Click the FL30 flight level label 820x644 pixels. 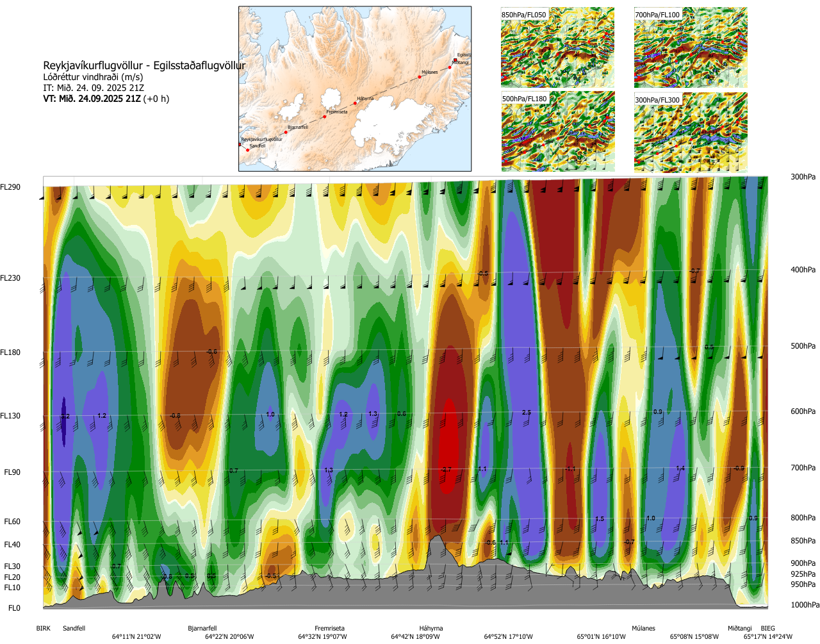click(12, 566)
